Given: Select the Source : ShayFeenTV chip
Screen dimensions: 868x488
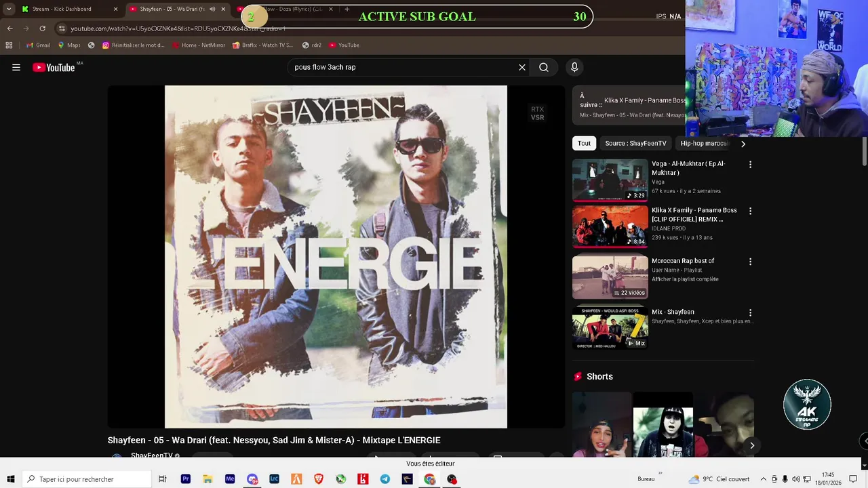Looking at the screenshot, I should [x=635, y=143].
